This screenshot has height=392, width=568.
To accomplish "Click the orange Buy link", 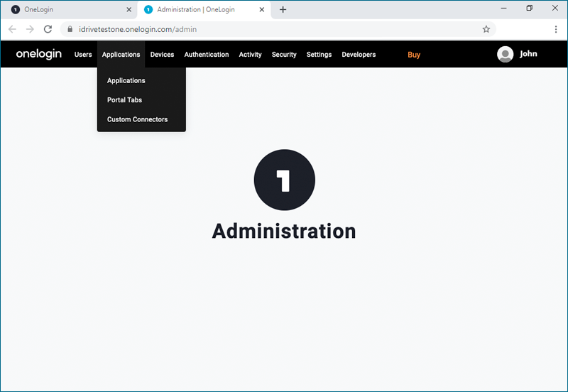I will [x=414, y=55].
